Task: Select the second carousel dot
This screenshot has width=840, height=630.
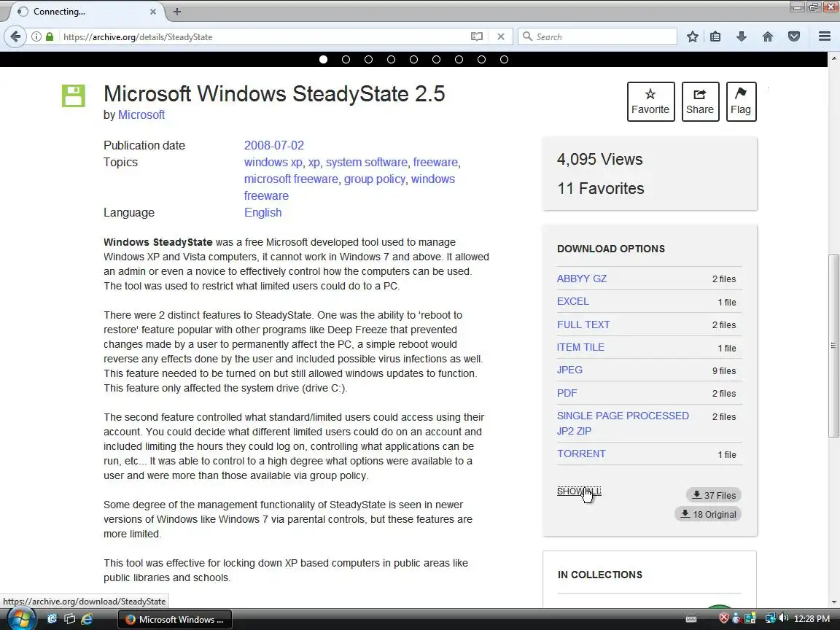Action: pyautogui.click(x=346, y=60)
